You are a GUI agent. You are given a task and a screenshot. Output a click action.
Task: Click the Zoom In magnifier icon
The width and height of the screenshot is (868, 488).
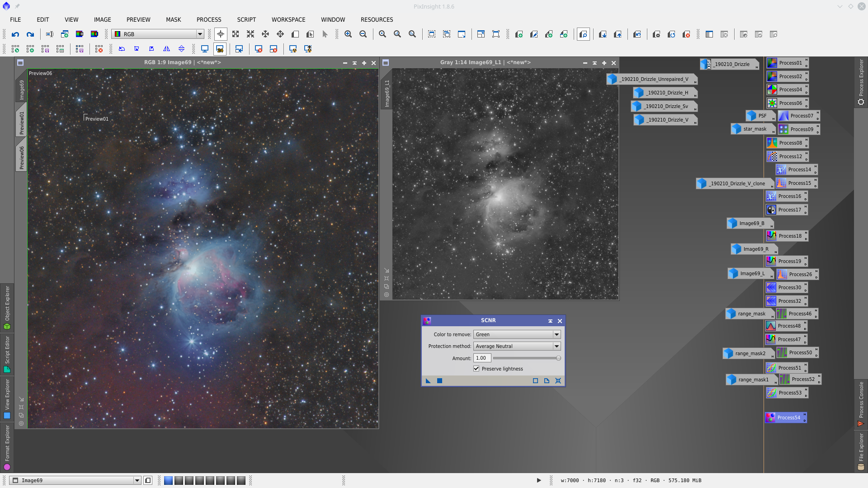coord(348,34)
